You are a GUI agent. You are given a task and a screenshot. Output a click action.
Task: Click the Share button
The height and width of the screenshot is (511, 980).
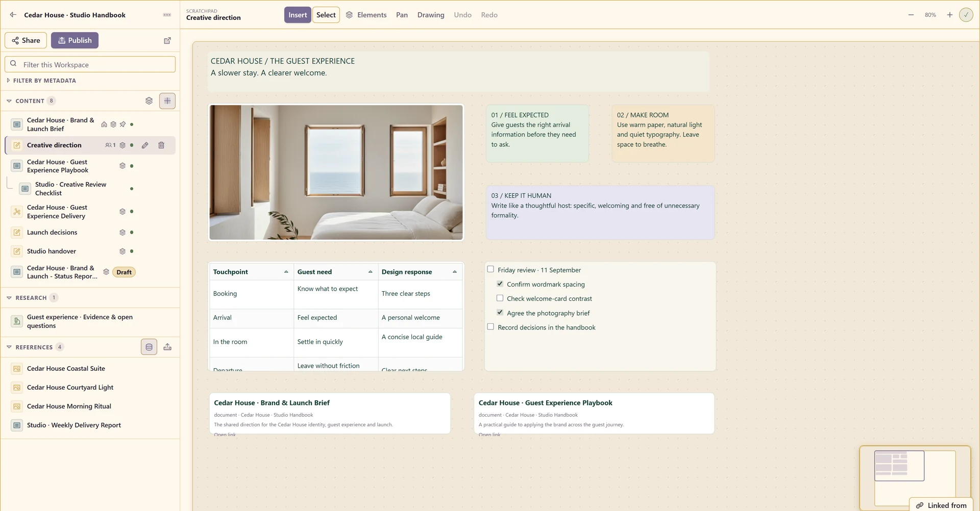(x=26, y=40)
